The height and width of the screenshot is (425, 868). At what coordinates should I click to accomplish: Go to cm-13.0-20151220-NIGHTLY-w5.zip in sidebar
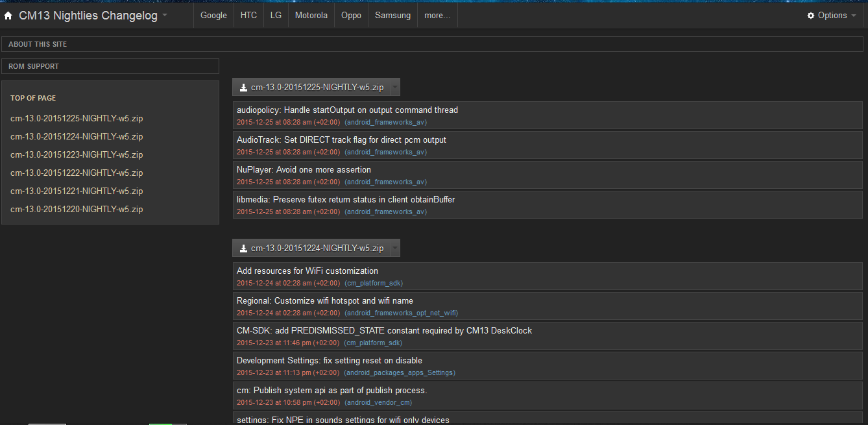77,209
